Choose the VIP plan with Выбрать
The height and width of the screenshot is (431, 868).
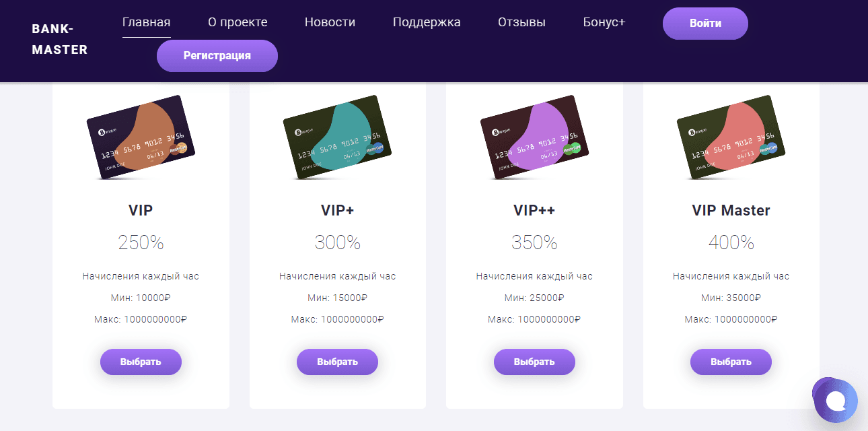pyautogui.click(x=141, y=362)
